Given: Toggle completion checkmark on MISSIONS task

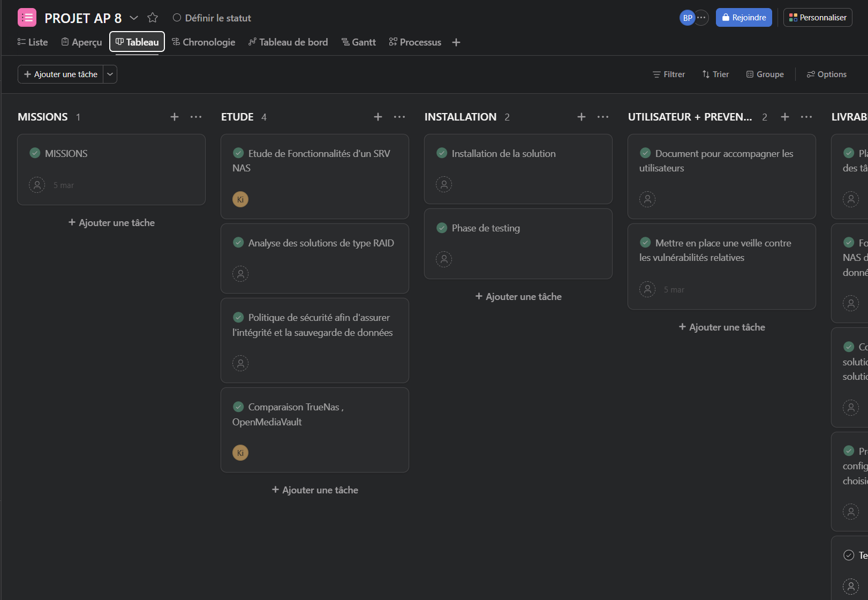Looking at the screenshot, I should click(35, 153).
